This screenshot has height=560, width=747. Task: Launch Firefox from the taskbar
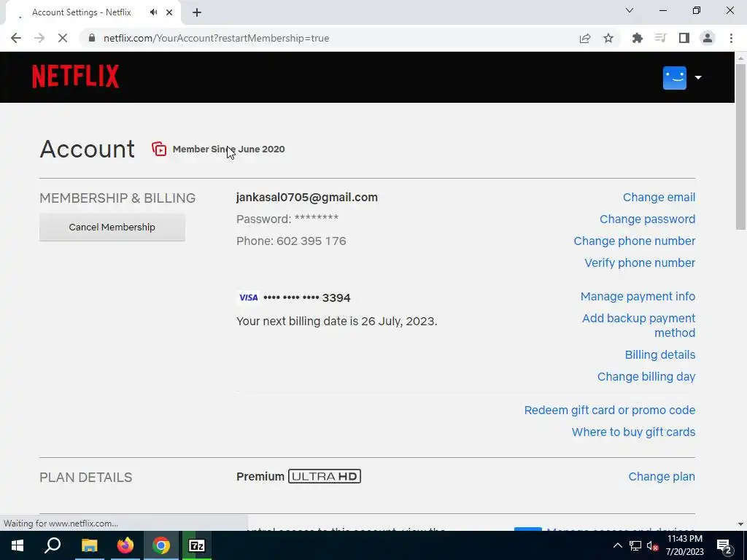125,545
